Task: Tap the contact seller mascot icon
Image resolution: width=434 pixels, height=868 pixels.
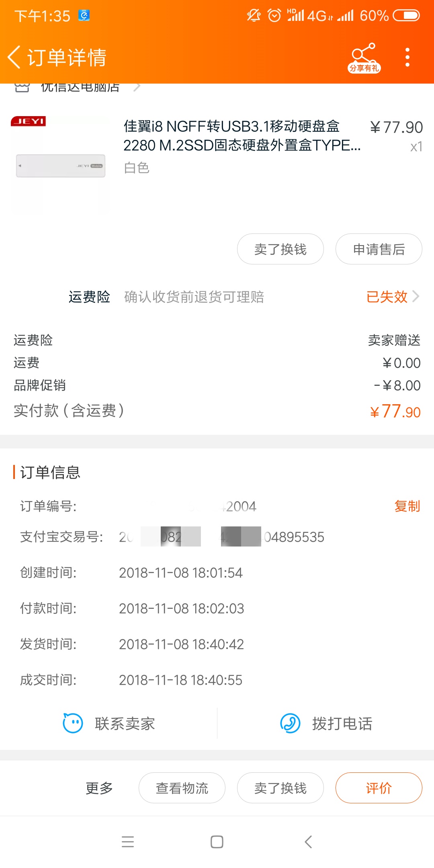Action: point(73,723)
